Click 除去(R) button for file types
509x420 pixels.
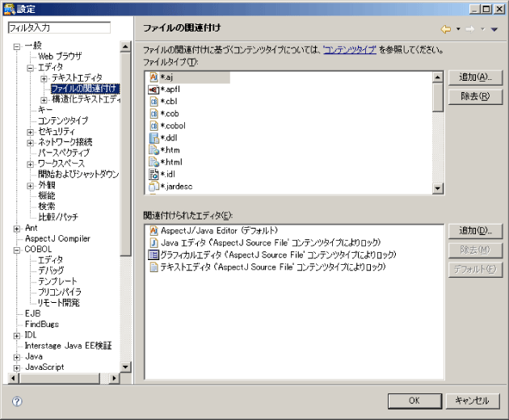click(x=475, y=96)
